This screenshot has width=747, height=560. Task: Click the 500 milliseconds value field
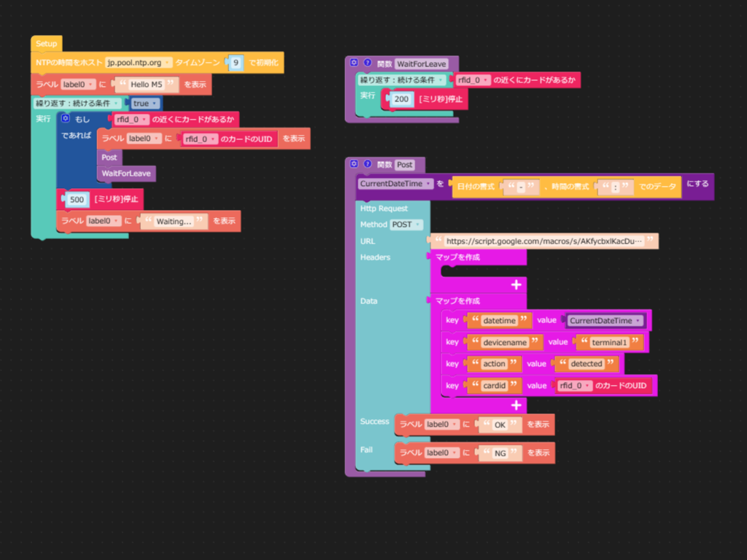[x=77, y=199]
